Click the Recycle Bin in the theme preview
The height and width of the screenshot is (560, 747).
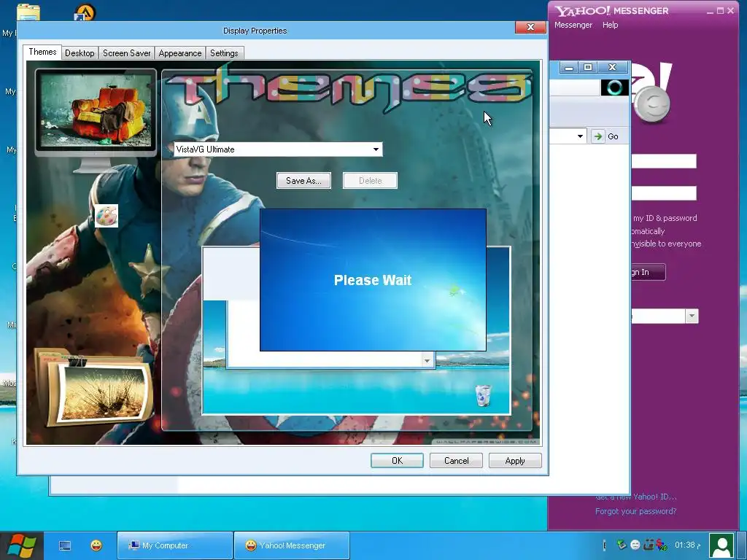483,396
